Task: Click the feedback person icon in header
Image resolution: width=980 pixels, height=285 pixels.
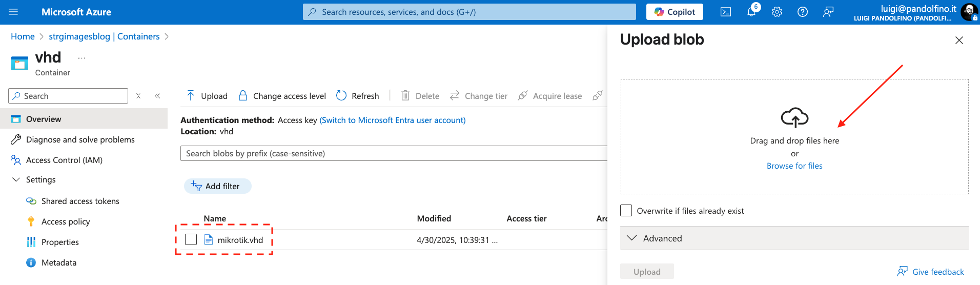Action: point(828,12)
